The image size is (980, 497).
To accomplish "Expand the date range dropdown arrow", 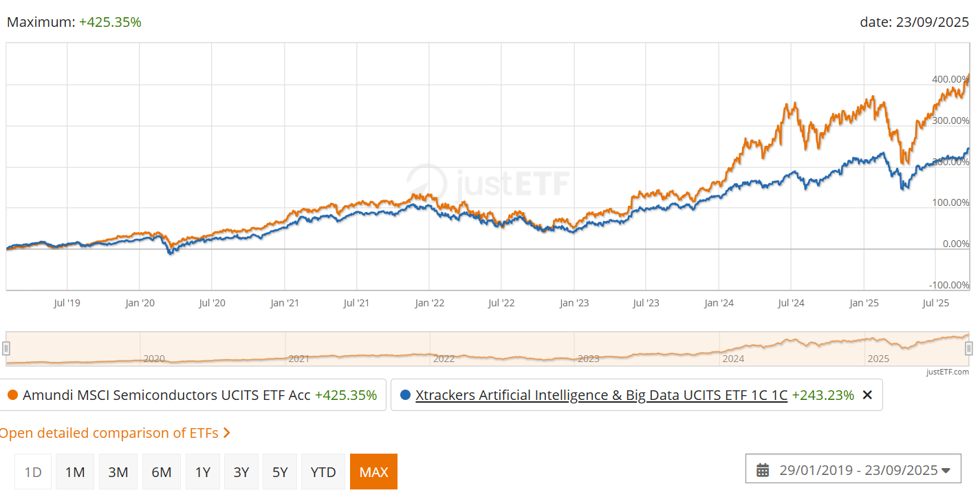I will coord(946,471).
